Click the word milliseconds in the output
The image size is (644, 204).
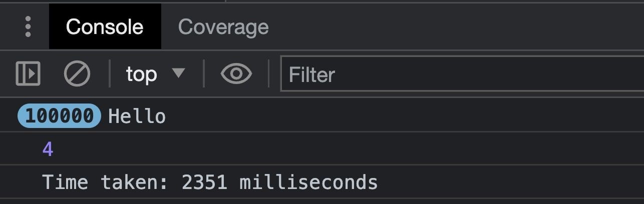click(308, 182)
